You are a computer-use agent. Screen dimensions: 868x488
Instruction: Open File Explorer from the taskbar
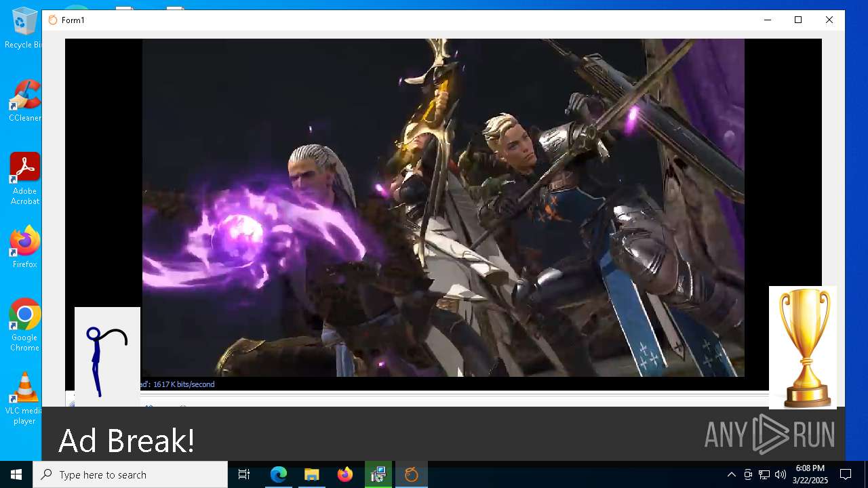click(x=312, y=474)
